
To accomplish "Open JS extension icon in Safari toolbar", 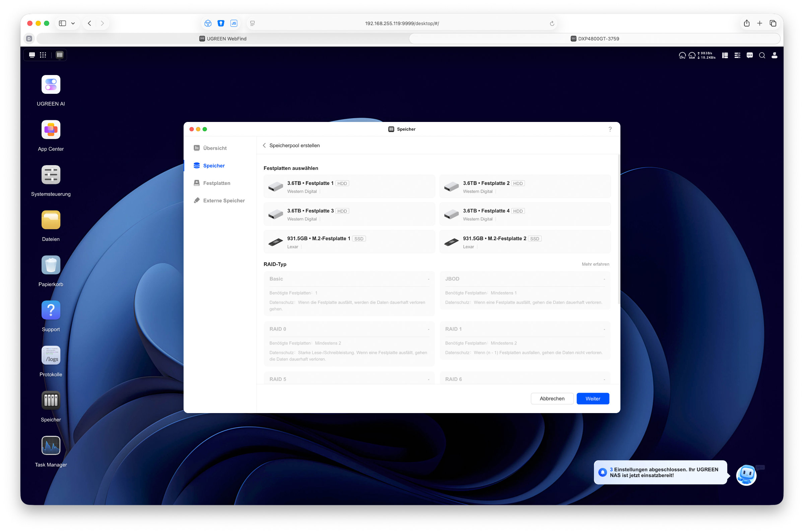I will click(x=234, y=23).
